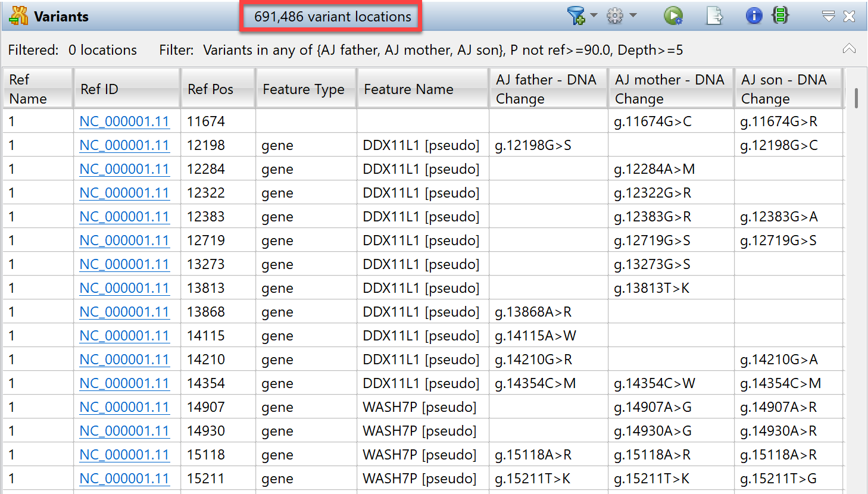
Task: Open NC_000001.11 link in row 13273
Action: 124,264
